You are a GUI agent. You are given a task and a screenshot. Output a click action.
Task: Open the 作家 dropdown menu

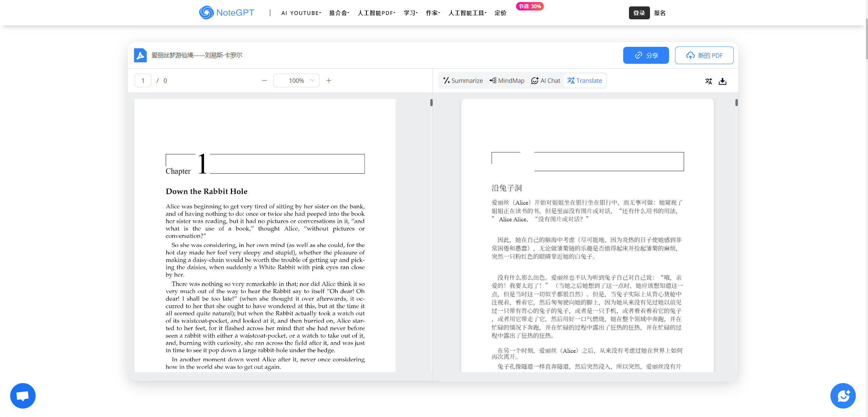433,13
